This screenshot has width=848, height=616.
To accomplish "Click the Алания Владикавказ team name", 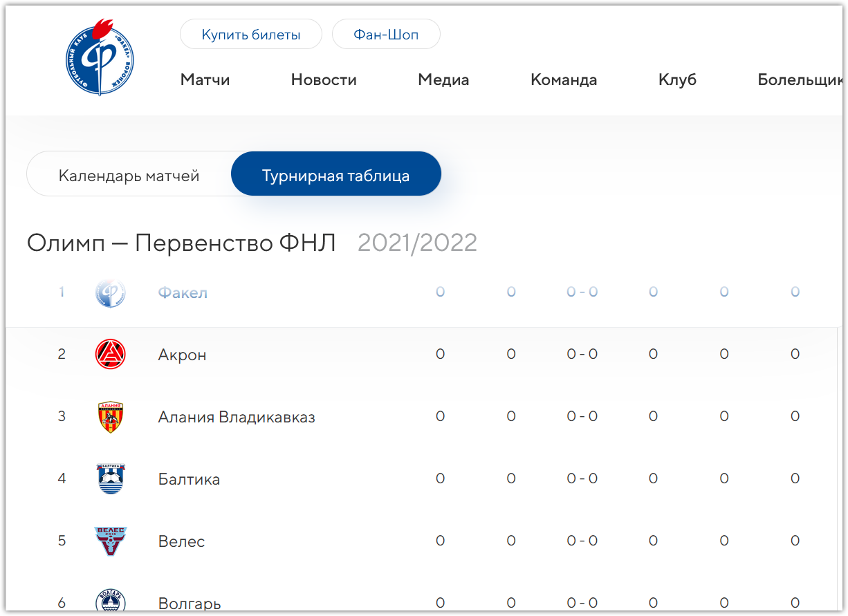I will point(237,417).
